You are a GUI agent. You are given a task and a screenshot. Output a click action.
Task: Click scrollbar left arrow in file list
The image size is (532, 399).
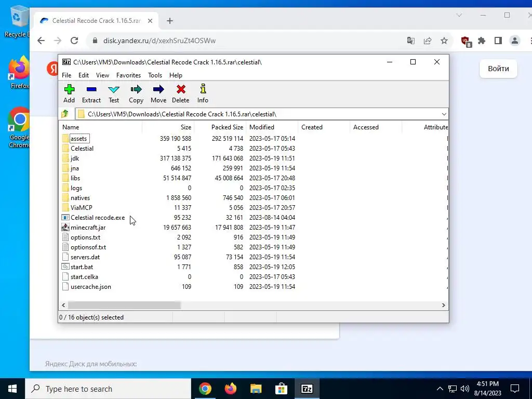point(63,305)
